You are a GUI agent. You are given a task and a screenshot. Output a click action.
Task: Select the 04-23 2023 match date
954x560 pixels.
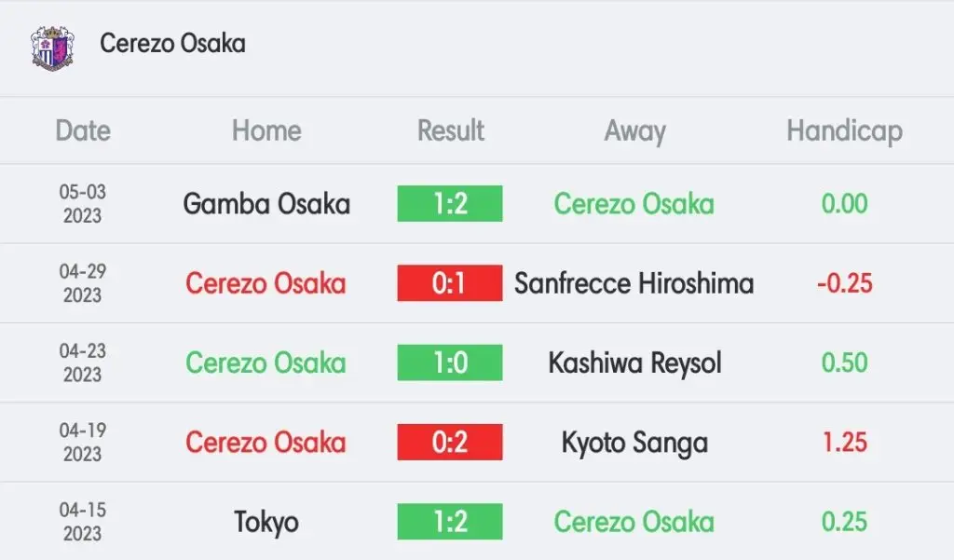click(83, 362)
